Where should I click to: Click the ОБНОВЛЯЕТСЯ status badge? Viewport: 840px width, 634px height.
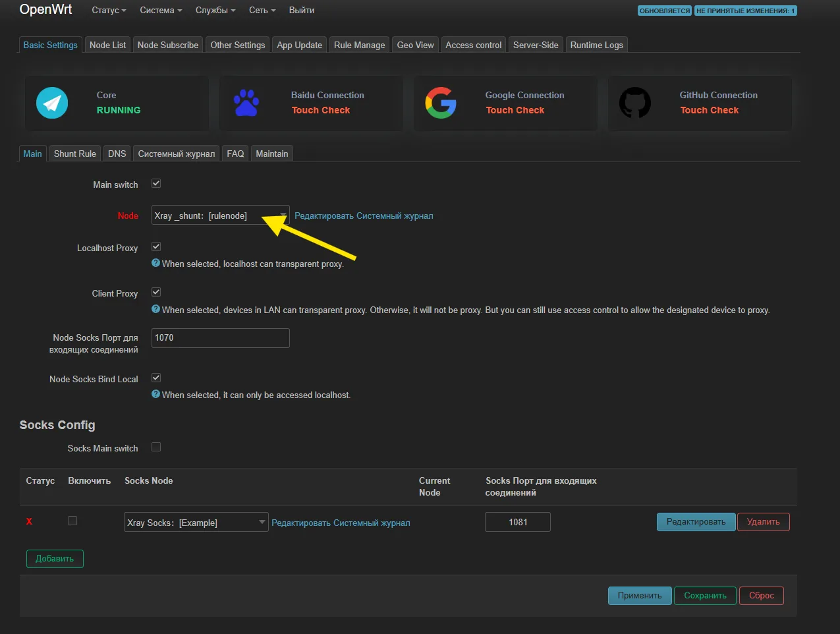665,11
